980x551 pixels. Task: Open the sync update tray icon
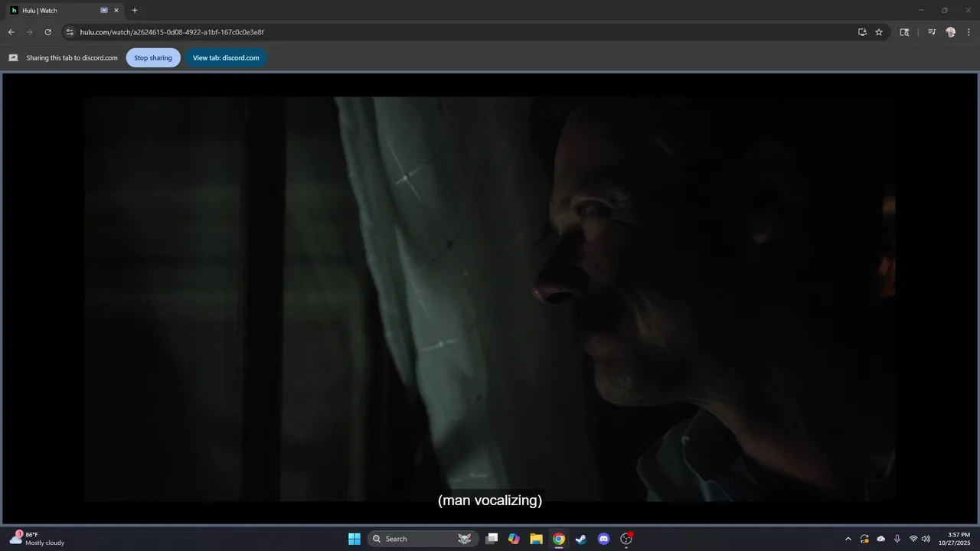864,539
